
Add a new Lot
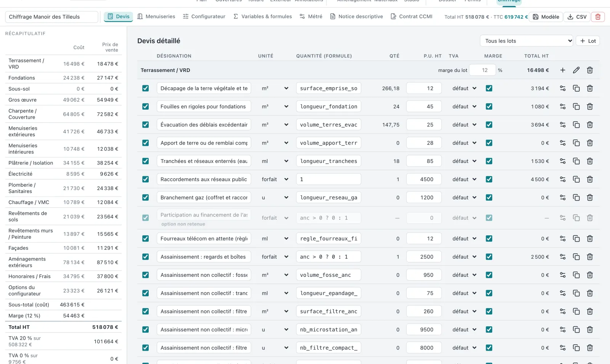pyautogui.click(x=588, y=41)
